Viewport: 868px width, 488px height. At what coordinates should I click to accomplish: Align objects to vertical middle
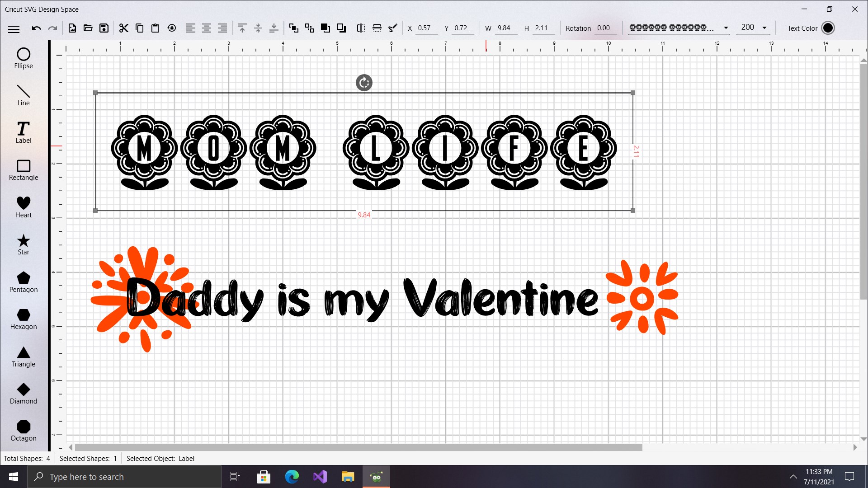pos(258,28)
